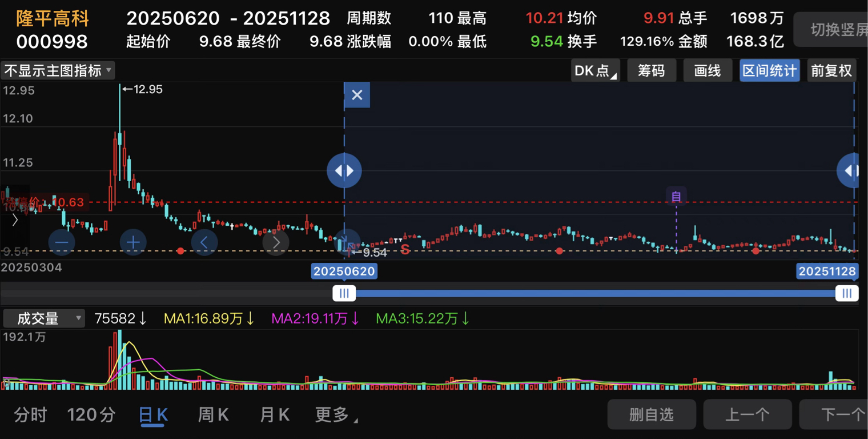Click the left interval boundary drag handle
Screen dimensions: 868x439
point(344,170)
